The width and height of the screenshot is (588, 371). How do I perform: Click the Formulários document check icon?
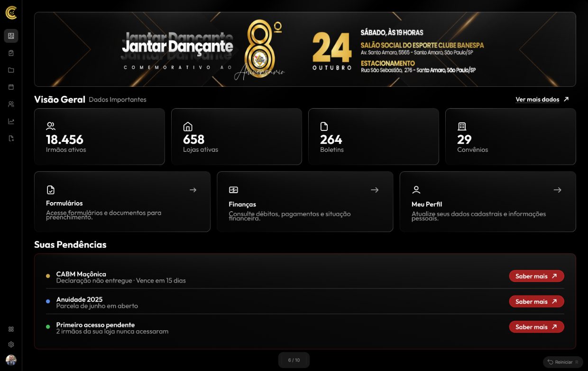click(x=51, y=190)
